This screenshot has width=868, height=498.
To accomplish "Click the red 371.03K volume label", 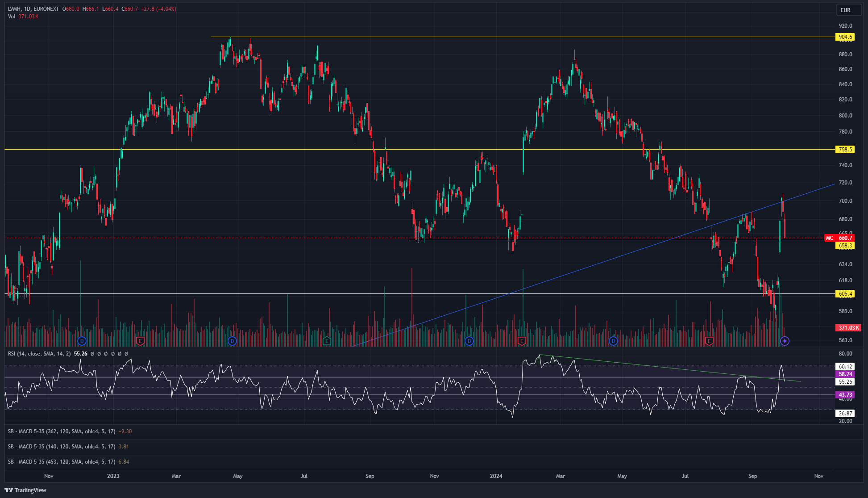I will pyautogui.click(x=848, y=328).
